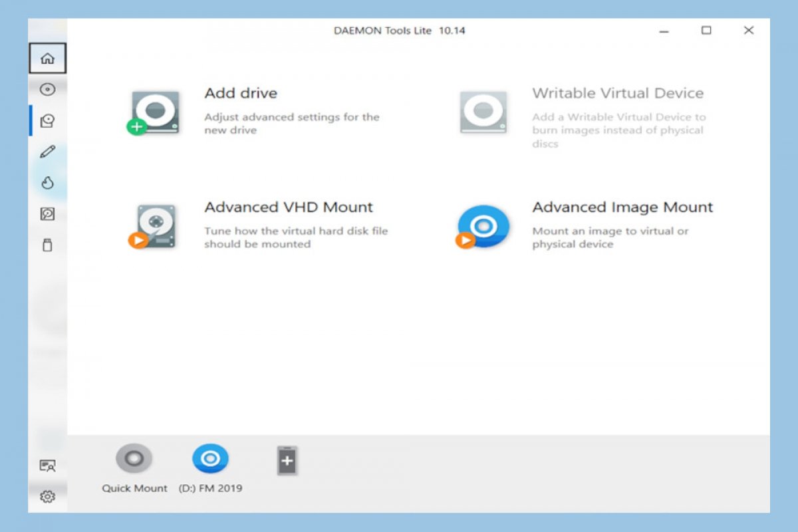Open the virtual hard disk sidebar icon
This screenshot has height=532, width=798.
(x=47, y=214)
